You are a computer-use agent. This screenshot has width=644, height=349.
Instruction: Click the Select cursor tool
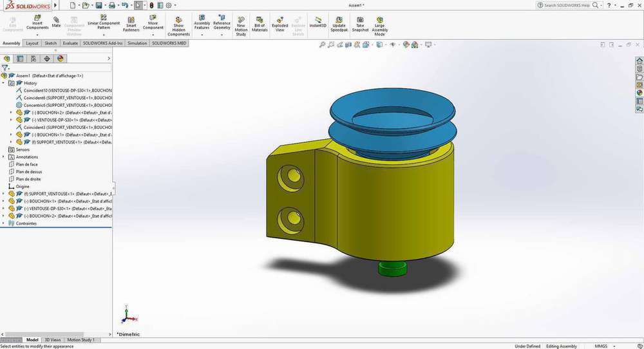[x=138, y=5]
